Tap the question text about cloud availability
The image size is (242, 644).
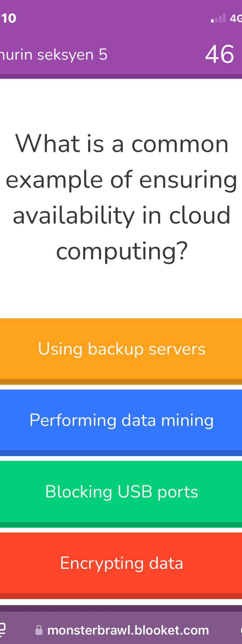click(x=121, y=197)
